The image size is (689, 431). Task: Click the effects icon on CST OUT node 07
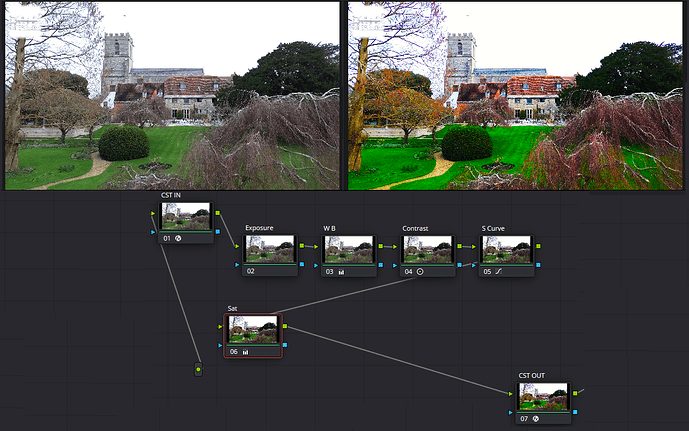coord(537,418)
